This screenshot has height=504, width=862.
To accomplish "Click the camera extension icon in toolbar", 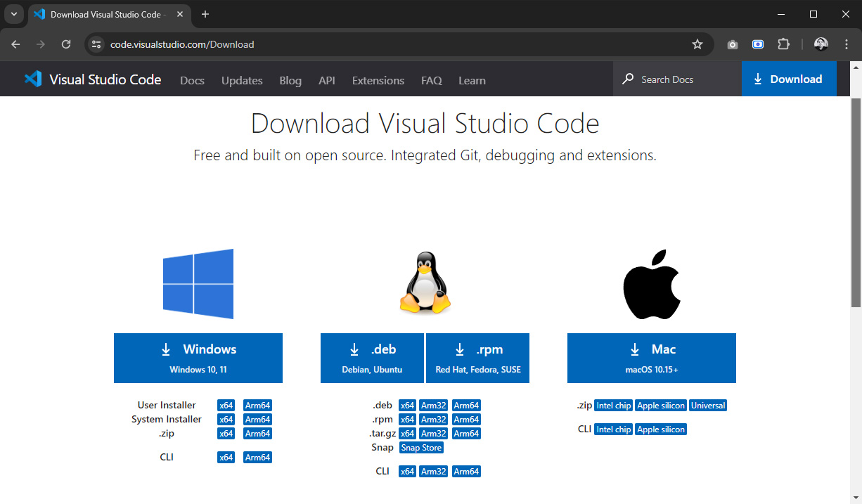I will click(x=733, y=44).
